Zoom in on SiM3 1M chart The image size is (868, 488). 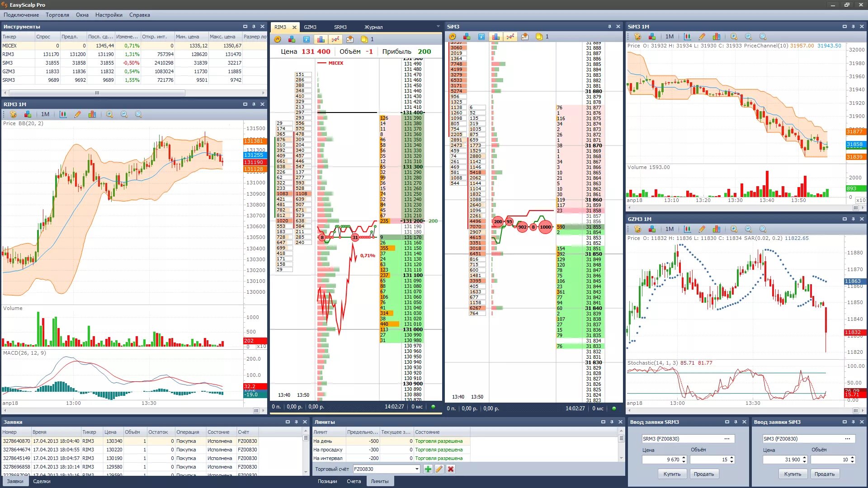click(x=734, y=37)
